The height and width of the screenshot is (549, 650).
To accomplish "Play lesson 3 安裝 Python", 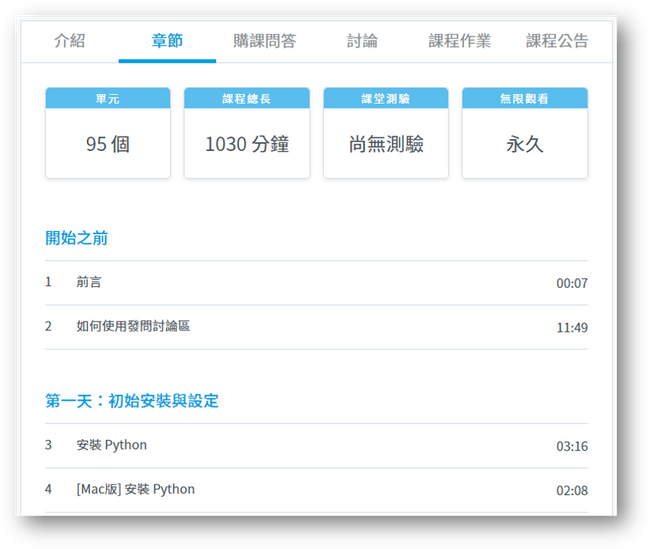I will click(111, 445).
